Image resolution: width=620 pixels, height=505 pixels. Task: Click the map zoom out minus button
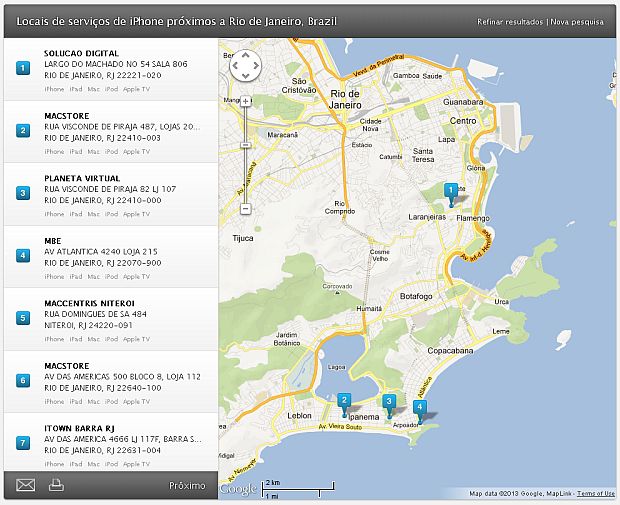(246, 208)
